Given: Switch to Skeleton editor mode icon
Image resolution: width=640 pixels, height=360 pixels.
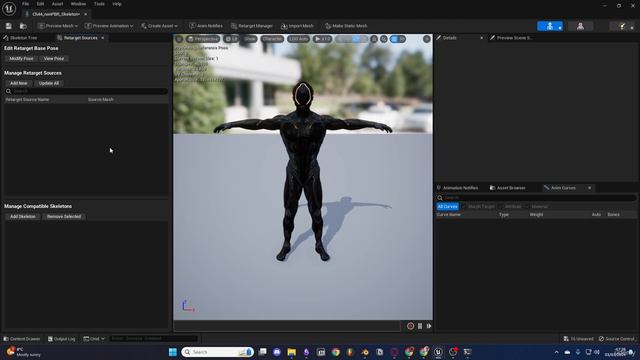Looking at the screenshot, I should click(x=550, y=26).
